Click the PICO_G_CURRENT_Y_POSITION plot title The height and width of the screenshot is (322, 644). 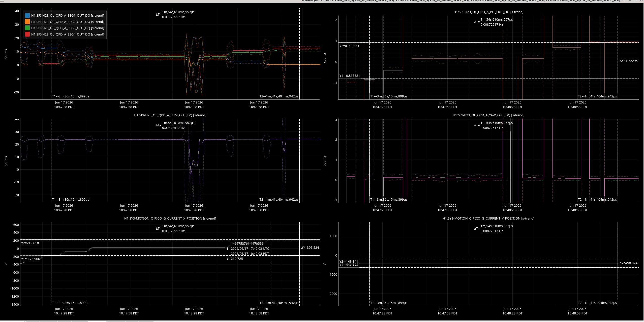click(488, 218)
